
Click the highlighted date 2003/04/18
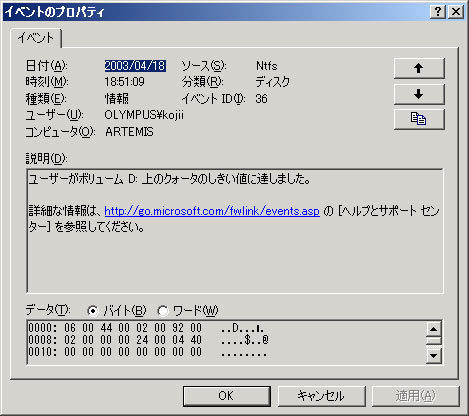point(135,66)
